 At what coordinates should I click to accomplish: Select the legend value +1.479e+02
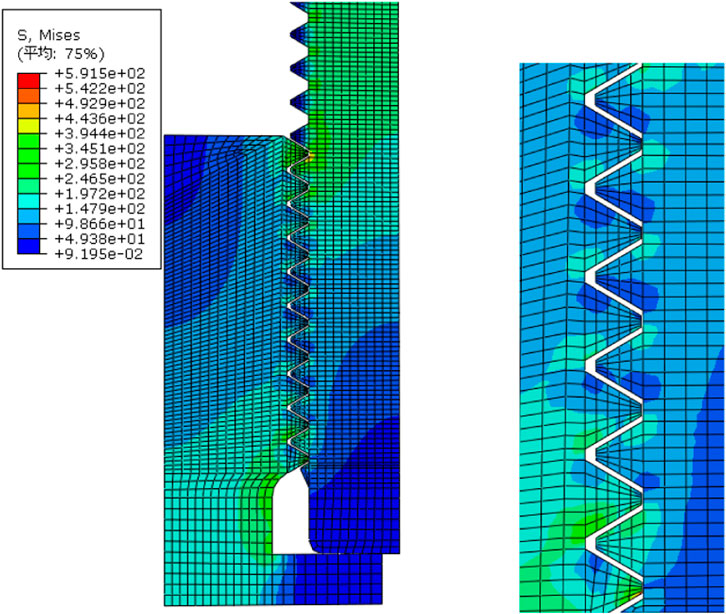100,209
